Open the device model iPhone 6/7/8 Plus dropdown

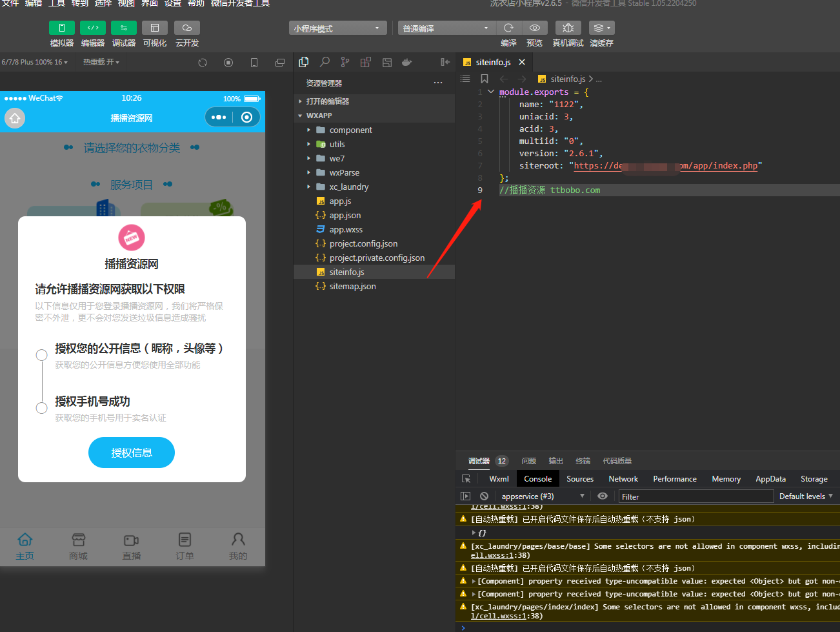pos(34,62)
